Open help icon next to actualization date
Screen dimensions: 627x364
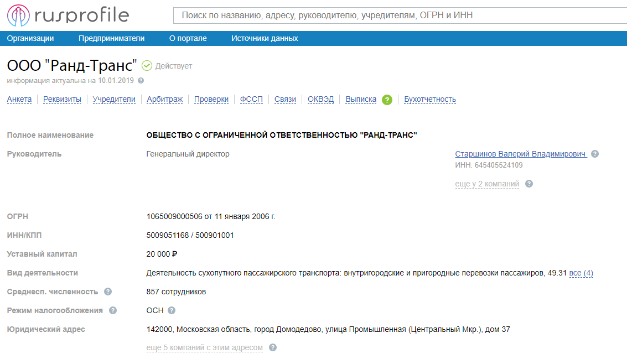pyautogui.click(x=141, y=81)
